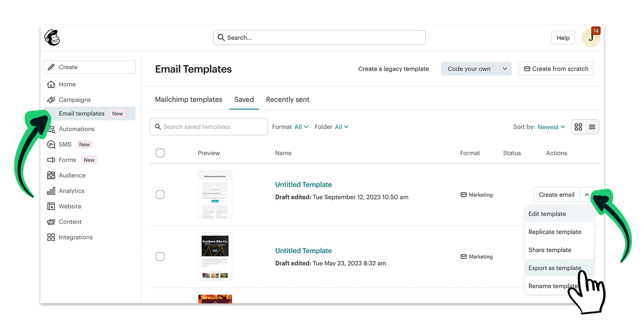Click the Analytics bar chart icon
This screenshot has height=336, width=644.
(51, 191)
